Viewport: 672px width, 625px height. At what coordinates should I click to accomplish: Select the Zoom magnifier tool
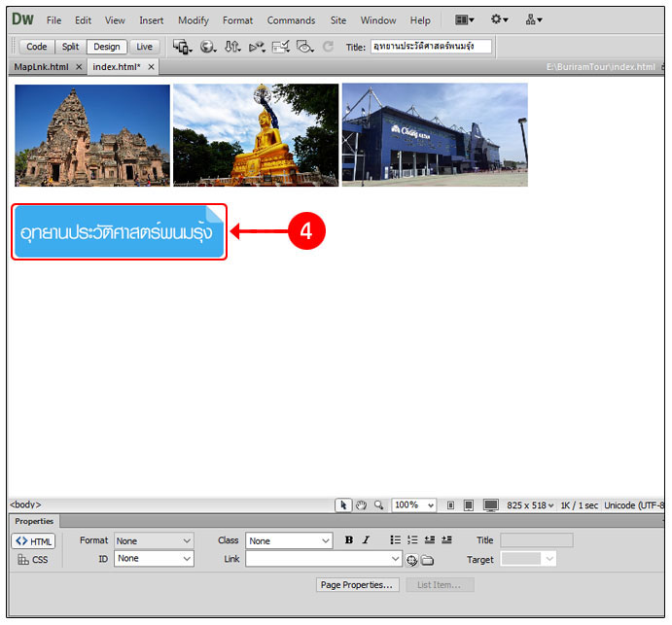point(378,505)
